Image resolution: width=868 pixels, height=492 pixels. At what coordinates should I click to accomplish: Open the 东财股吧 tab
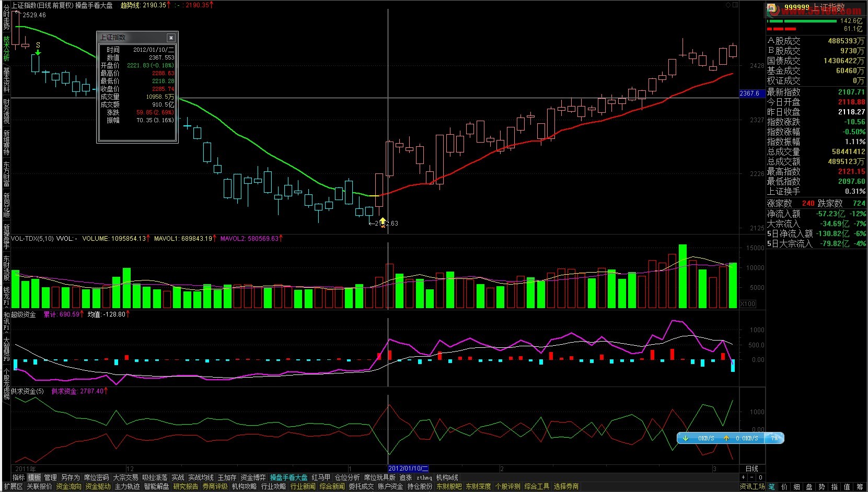pos(449,486)
